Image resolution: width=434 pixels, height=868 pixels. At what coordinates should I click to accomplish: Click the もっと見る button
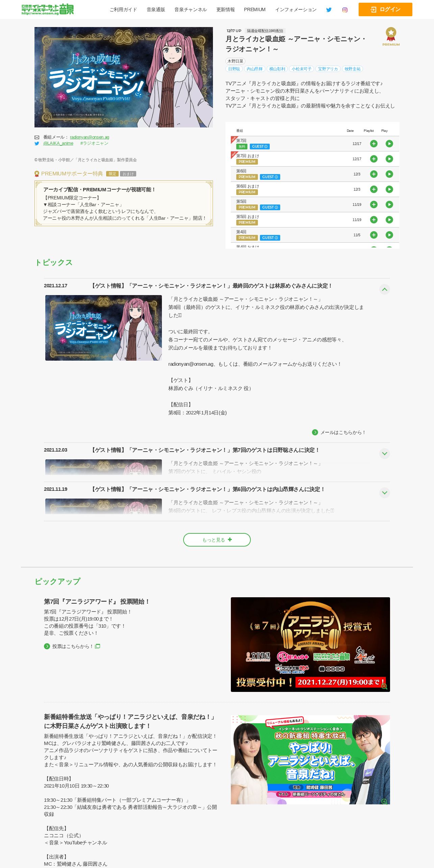[217, 540]
